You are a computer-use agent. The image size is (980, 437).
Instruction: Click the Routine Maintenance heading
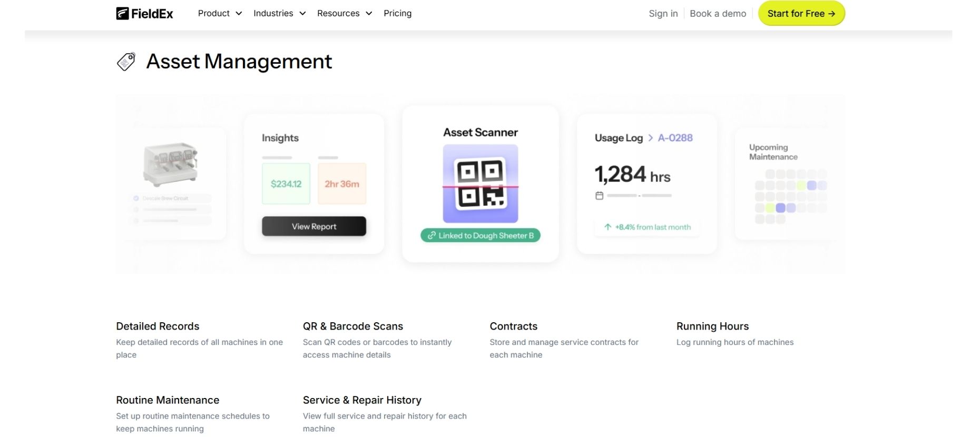click(168, 400)
